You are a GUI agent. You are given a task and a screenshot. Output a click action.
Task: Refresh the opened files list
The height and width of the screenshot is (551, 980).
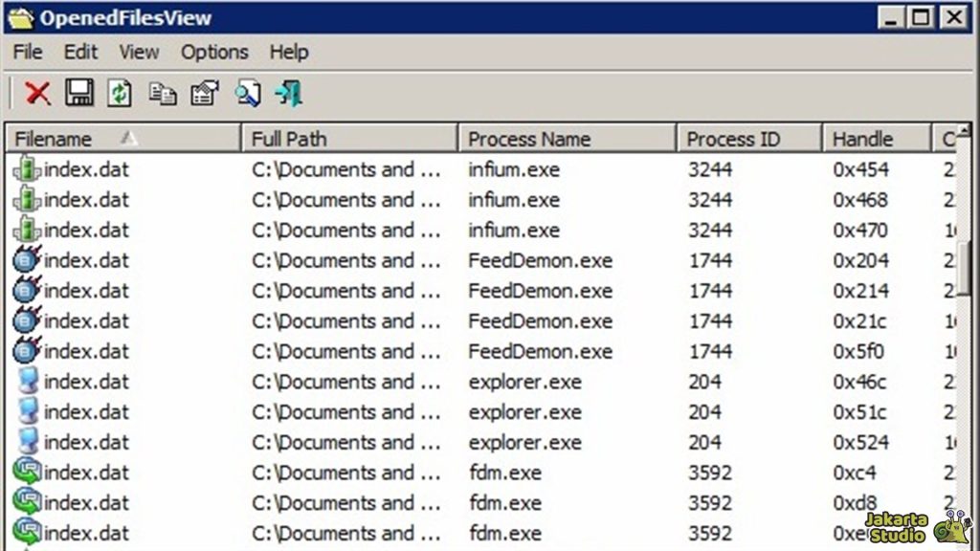pyautogui.click(x=119, y=93)
